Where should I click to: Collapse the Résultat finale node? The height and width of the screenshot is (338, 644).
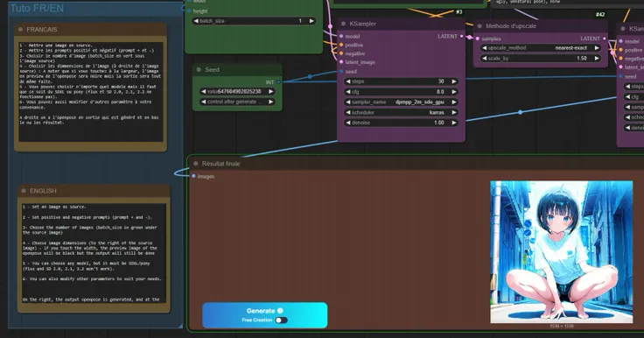pos(195,164)
